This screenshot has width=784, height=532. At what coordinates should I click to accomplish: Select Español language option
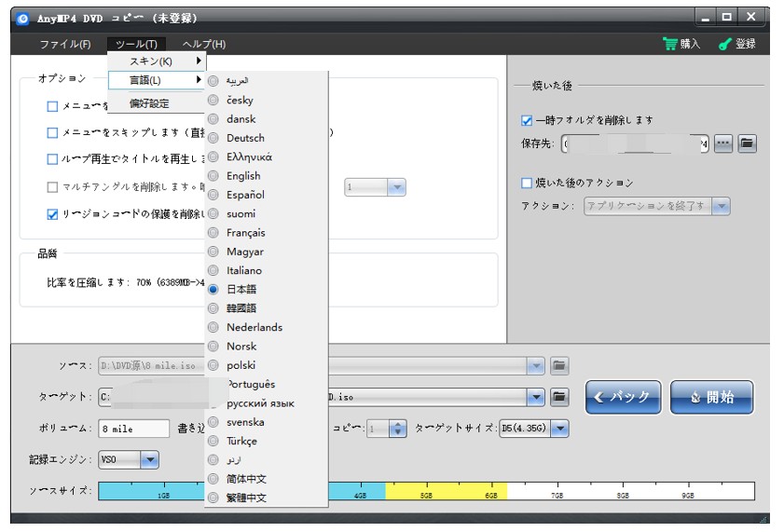pyautogui.click(x=266, y=195)
